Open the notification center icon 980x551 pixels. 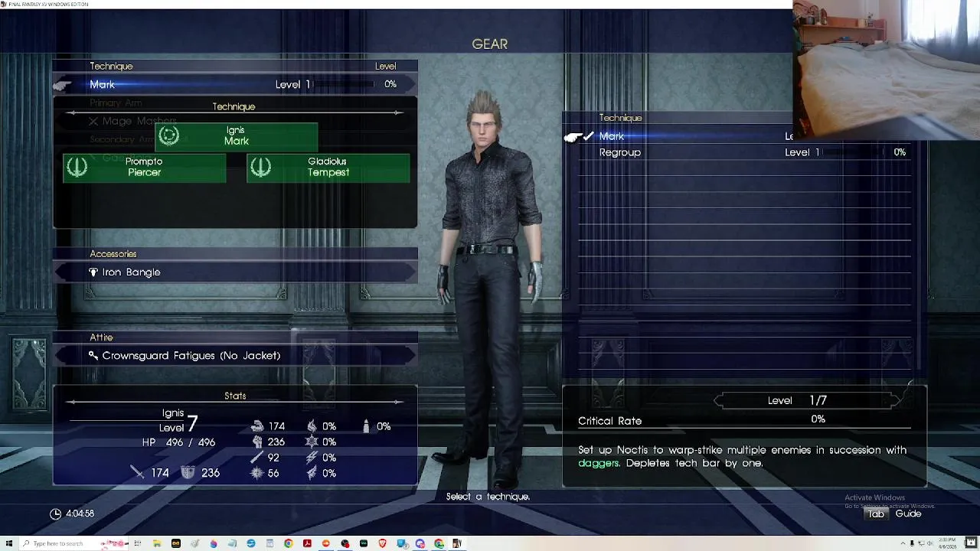(x=971, y=543)
